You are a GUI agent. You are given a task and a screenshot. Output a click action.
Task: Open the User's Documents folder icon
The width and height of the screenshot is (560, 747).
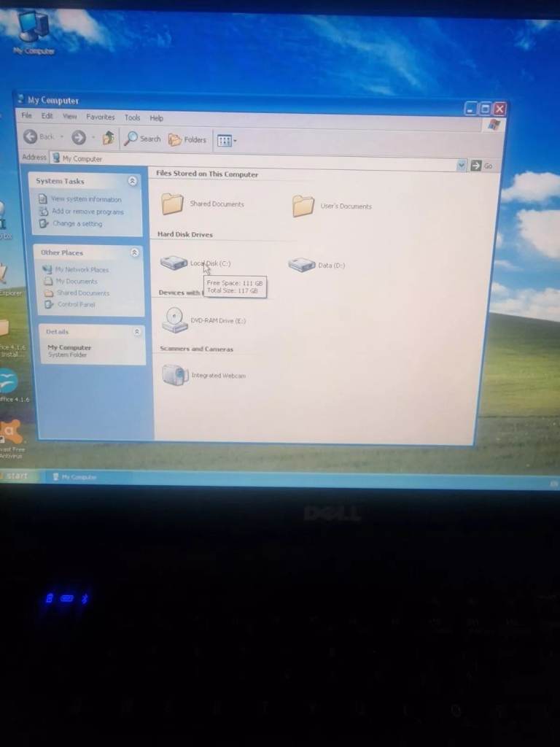303,206
